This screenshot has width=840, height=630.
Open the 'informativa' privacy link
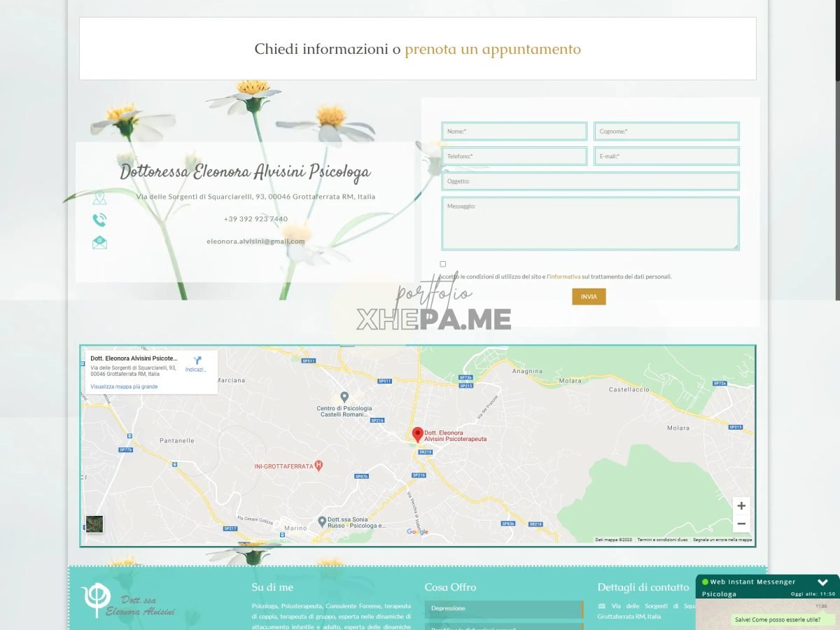(x=564, y=276)
